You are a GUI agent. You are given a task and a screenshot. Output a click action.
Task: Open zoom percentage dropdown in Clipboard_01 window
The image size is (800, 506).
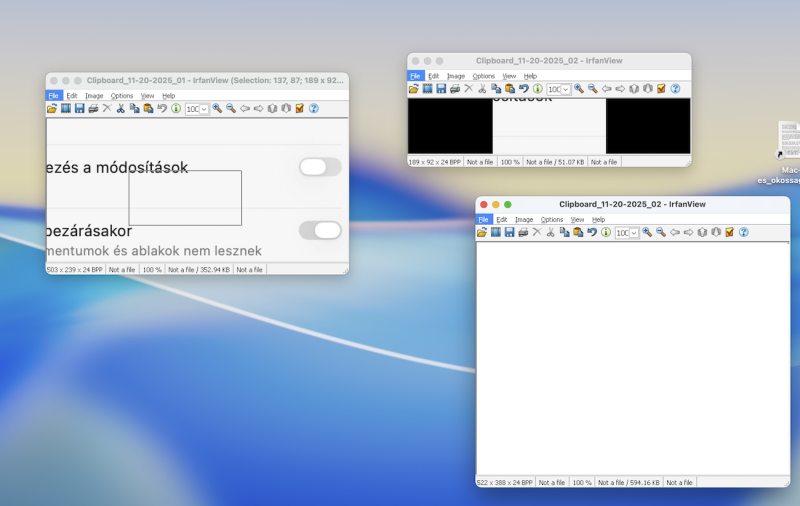coord(204,109)
